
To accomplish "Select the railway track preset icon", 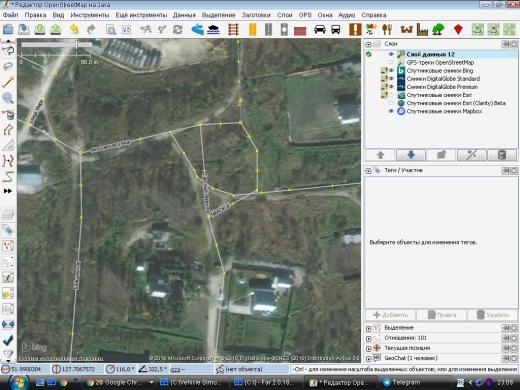I will [233, 30].
